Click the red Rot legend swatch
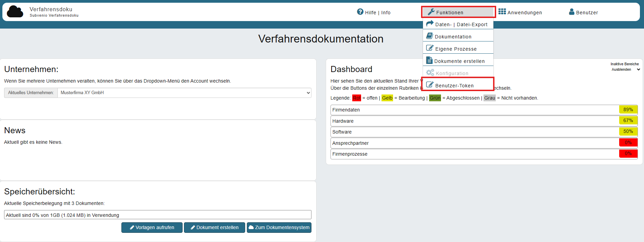644x242 pixels. click(x=357, y=98)
